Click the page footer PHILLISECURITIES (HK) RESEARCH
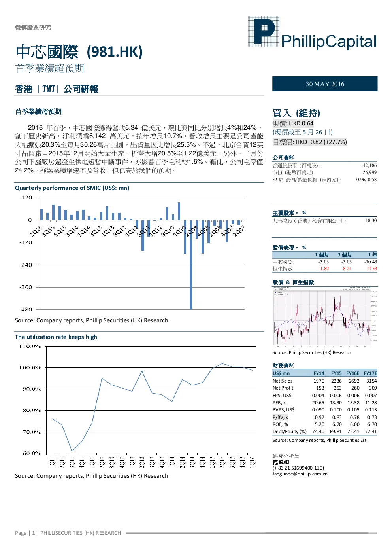The height and width of the screenshot is (555, 392). [x=81, y=533]
